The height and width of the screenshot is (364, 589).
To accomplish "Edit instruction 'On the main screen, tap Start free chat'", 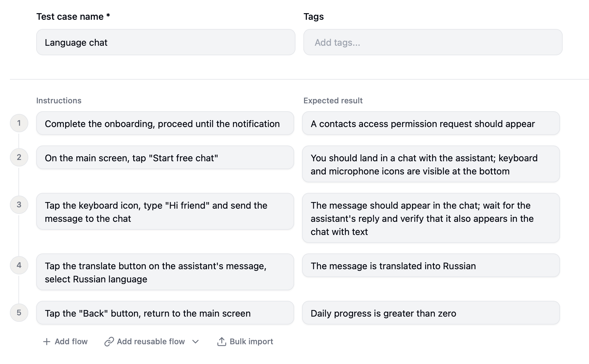I will coord(165,158).
